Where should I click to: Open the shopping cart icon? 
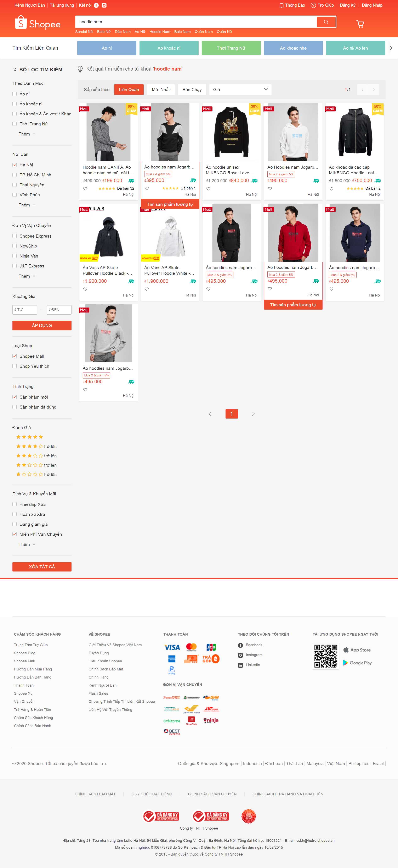coord(360,24)
